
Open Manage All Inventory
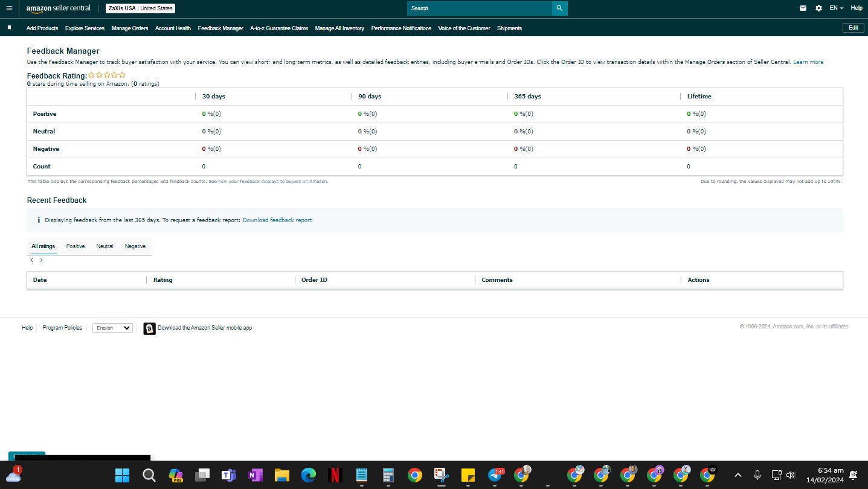coord(339,28)
